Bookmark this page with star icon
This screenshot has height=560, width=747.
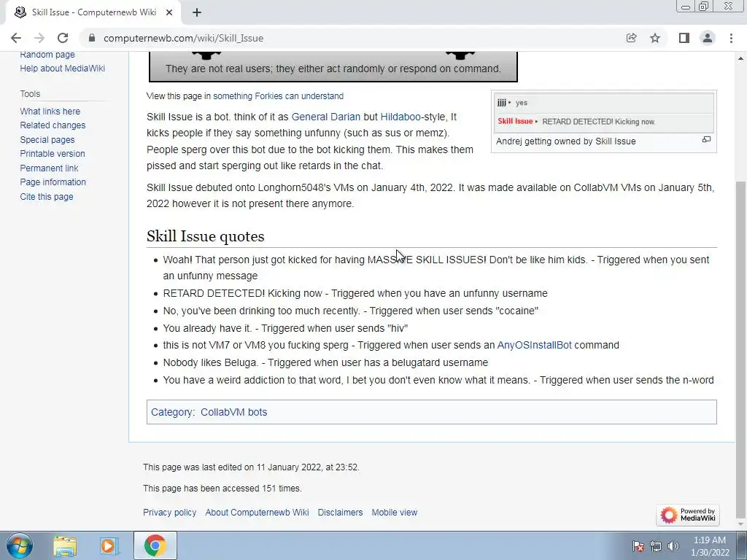pyautogui.click(x=655, y=38)
